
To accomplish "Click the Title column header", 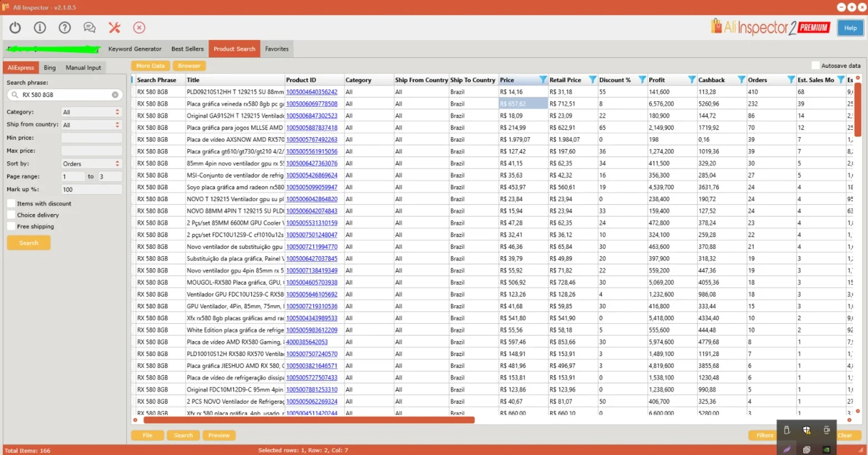I will 235,80.
